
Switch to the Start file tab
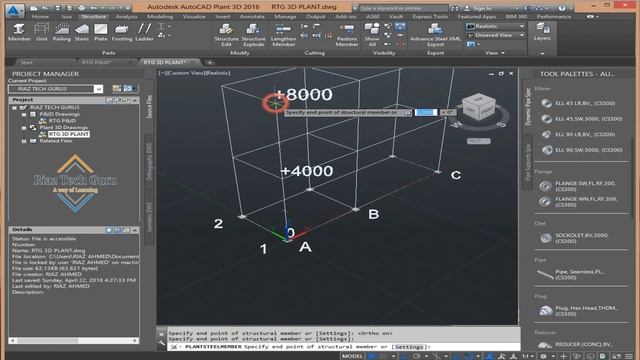[27, 62]
